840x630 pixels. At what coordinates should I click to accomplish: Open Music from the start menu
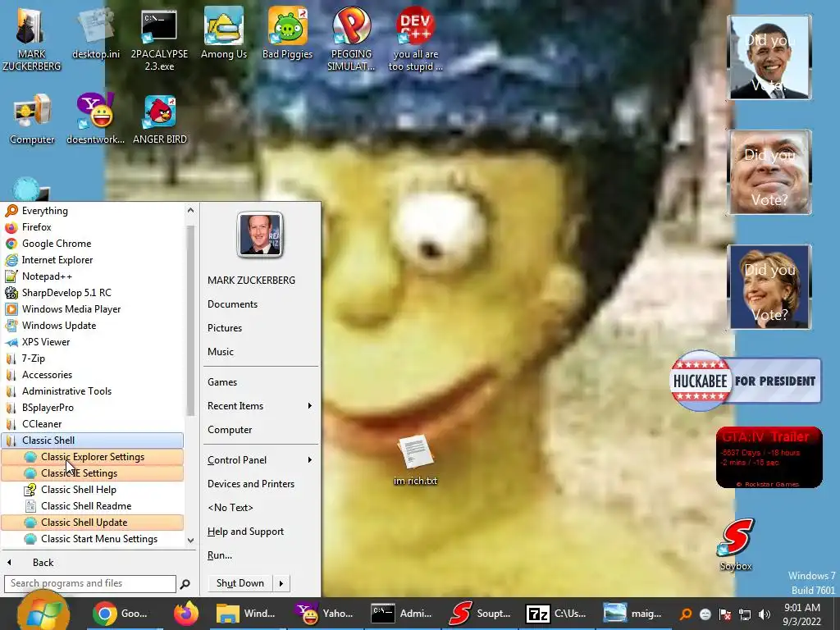coord(260,352)
